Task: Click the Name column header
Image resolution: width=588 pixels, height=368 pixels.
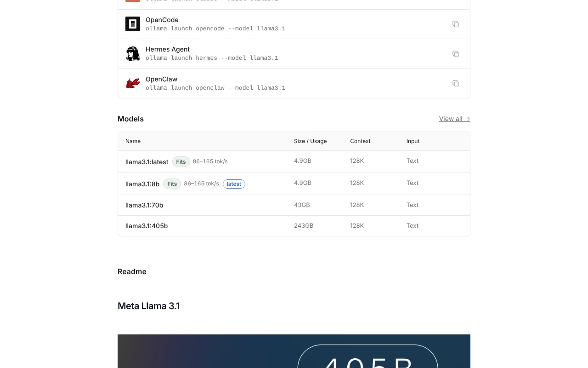Action: (x=133, y=141)
